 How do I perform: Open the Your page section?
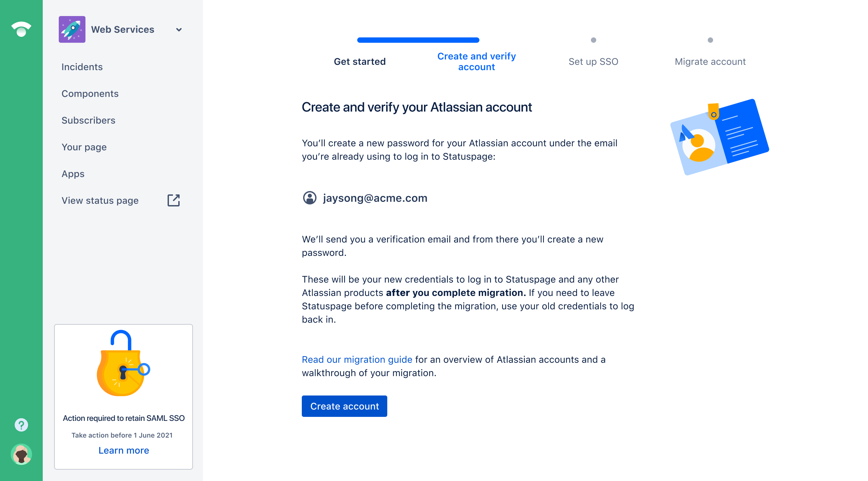coord(84,147)
